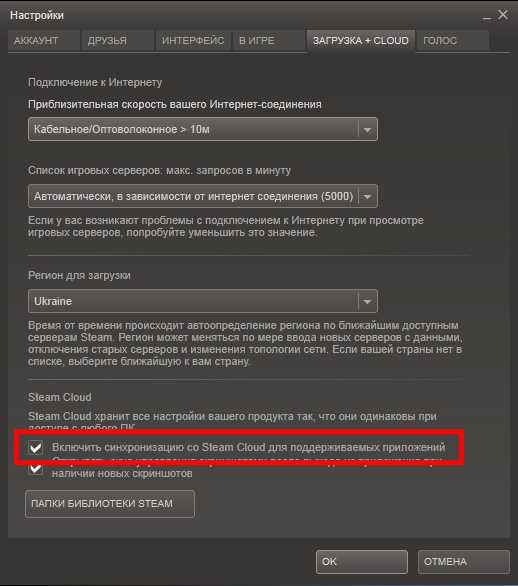
Task: Minimize the Настройки window
Action: pyautogui.click(x=487, y=16)
